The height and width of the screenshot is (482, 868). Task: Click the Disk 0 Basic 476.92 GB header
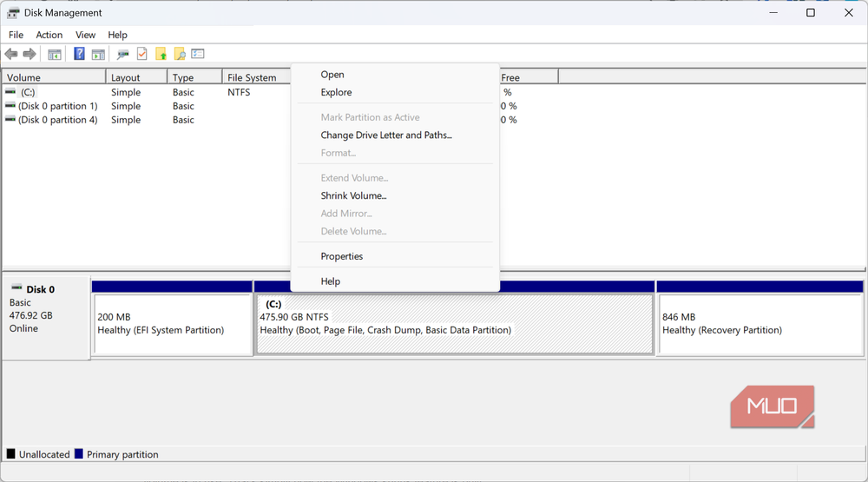pos(46,319)
